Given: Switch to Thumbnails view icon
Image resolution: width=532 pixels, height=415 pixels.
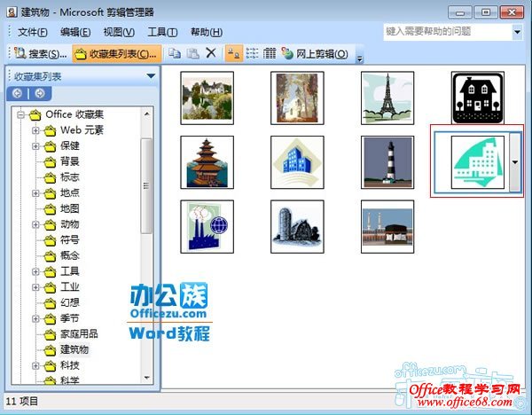Looking at the screenshot, I should [x=234, y=53].
